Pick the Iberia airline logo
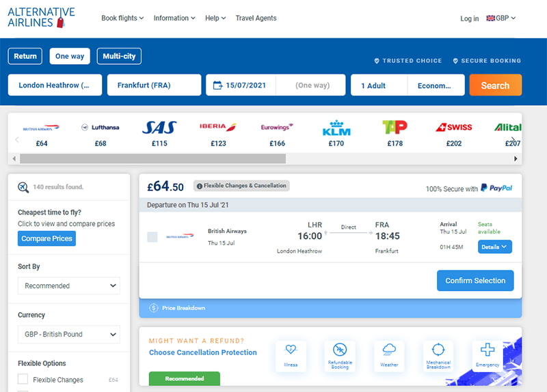 [218, 127]
